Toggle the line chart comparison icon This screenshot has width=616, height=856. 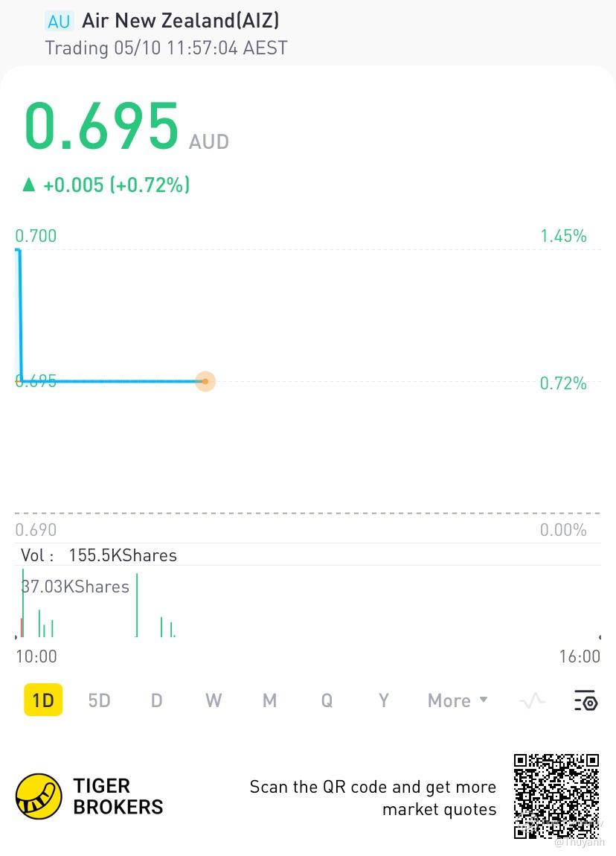point(533,700)
